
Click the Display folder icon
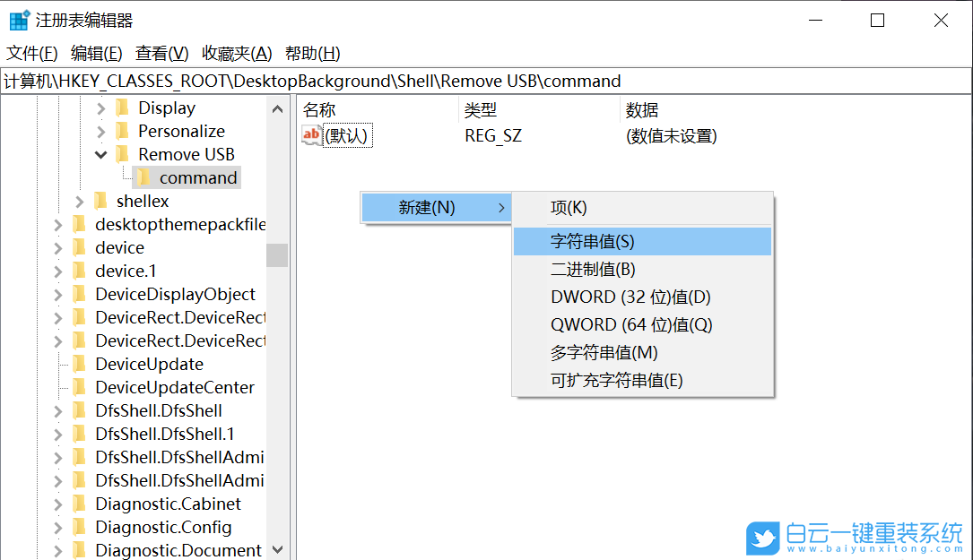pyautogui.click(x=123, y=108)
